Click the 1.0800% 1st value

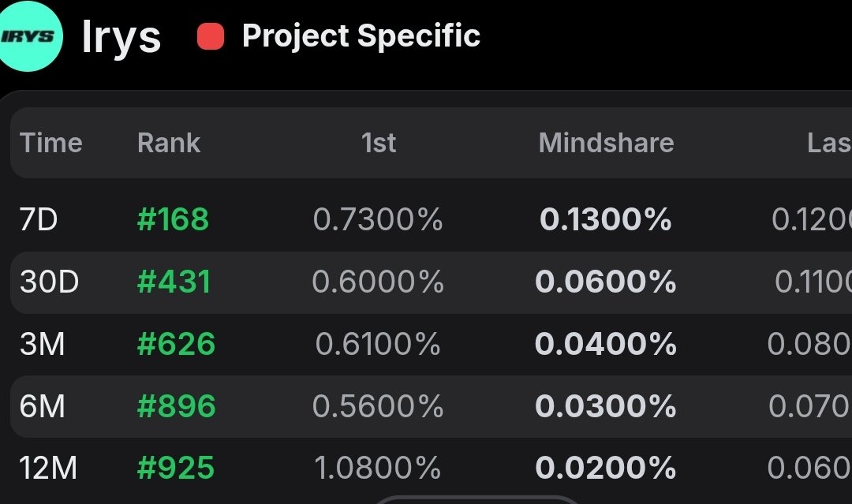coord(378,468)
